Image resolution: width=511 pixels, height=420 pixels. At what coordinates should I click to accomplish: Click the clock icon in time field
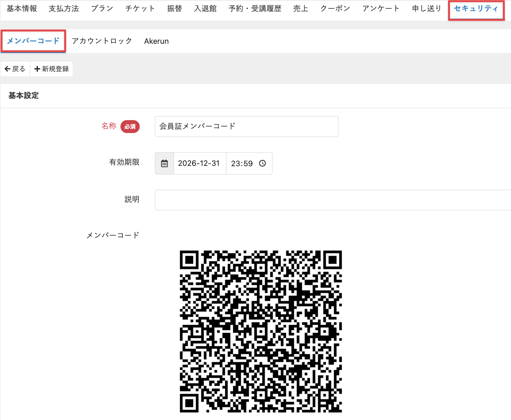point(262,163)
